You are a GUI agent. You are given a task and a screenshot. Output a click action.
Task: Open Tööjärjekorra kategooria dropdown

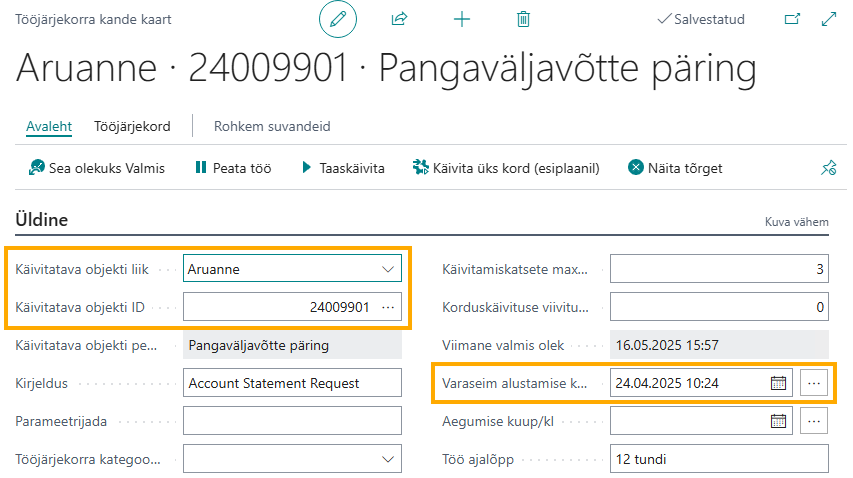tap(388, 459)
